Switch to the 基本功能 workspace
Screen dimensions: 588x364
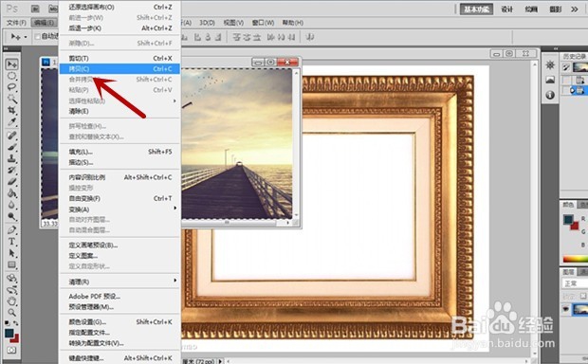click(x=477, y=9)
